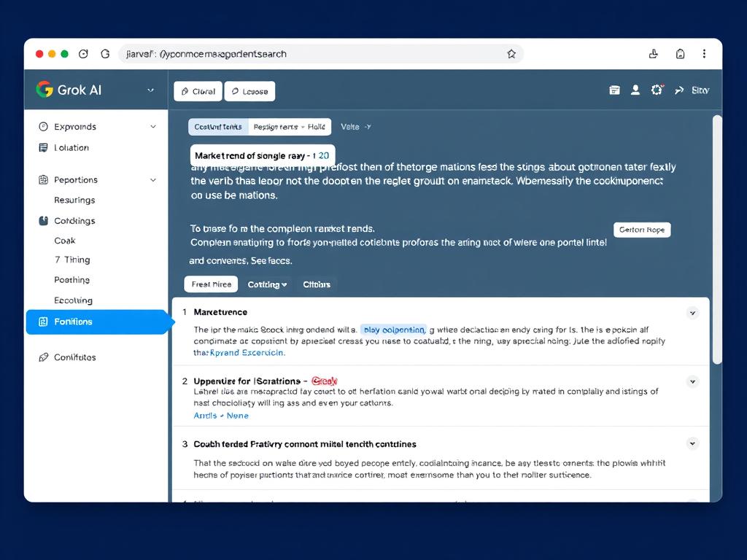Click the red Grealy tag
This screenshot has height=560, width=747.
tap(325, 381)
